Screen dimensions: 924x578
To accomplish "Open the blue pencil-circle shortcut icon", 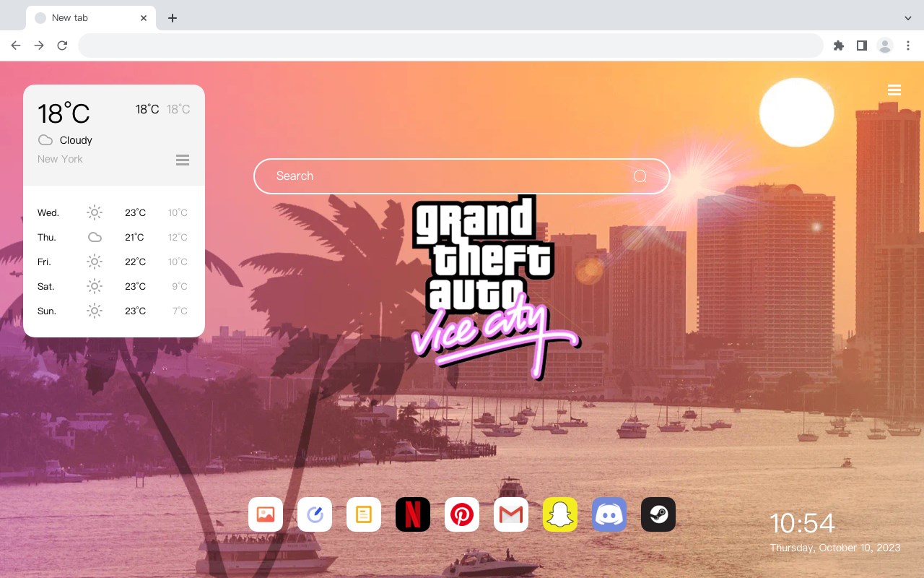I will tap(315, 514).
